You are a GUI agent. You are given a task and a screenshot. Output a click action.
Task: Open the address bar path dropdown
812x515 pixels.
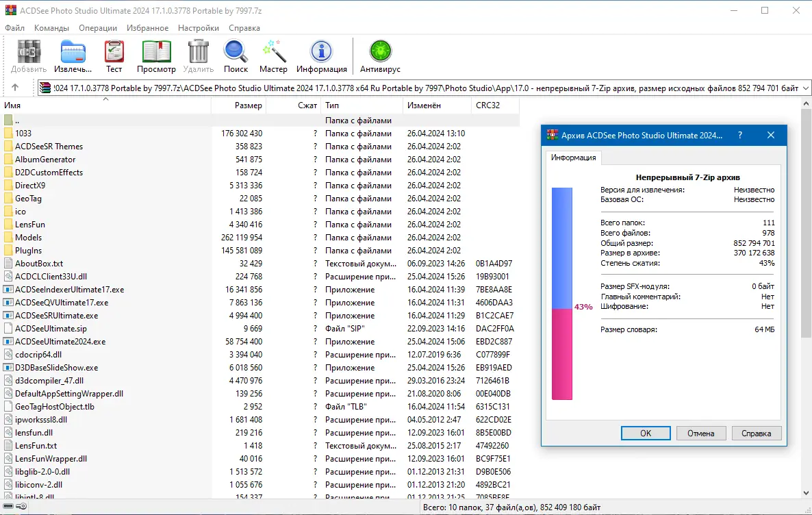pos(805,88)
